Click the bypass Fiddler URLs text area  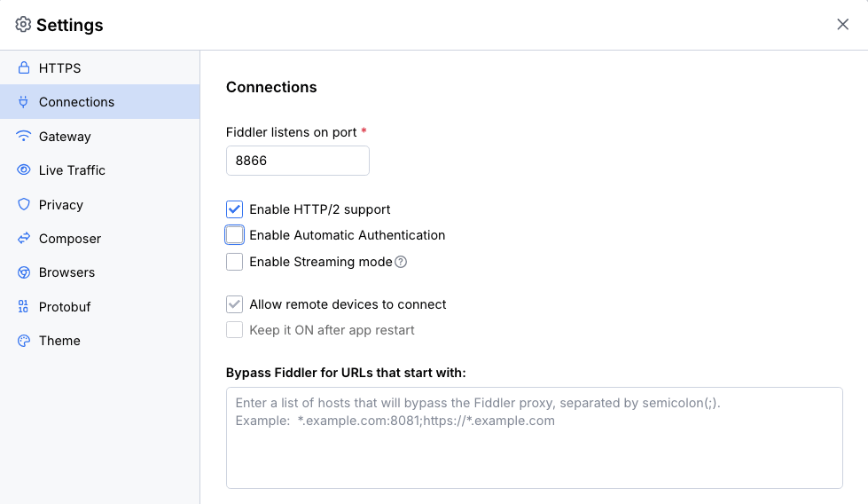click(x=535, y=437)
